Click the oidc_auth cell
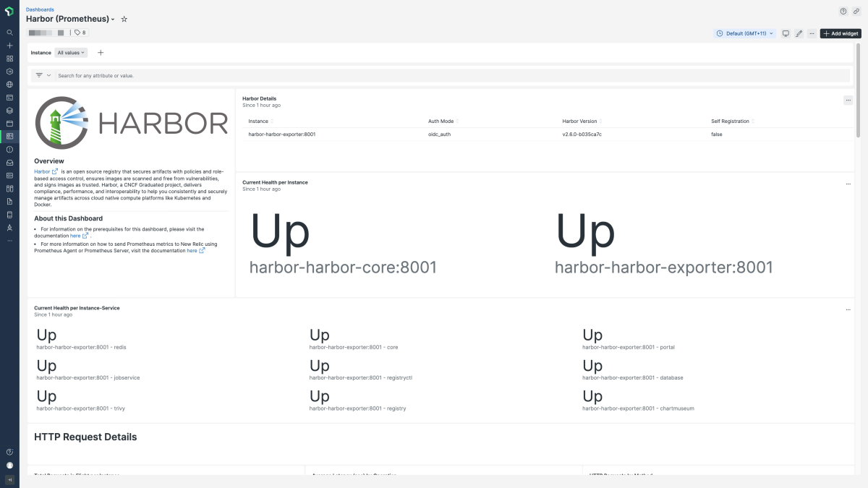868x488 pixels. click(x=439, y=134)
